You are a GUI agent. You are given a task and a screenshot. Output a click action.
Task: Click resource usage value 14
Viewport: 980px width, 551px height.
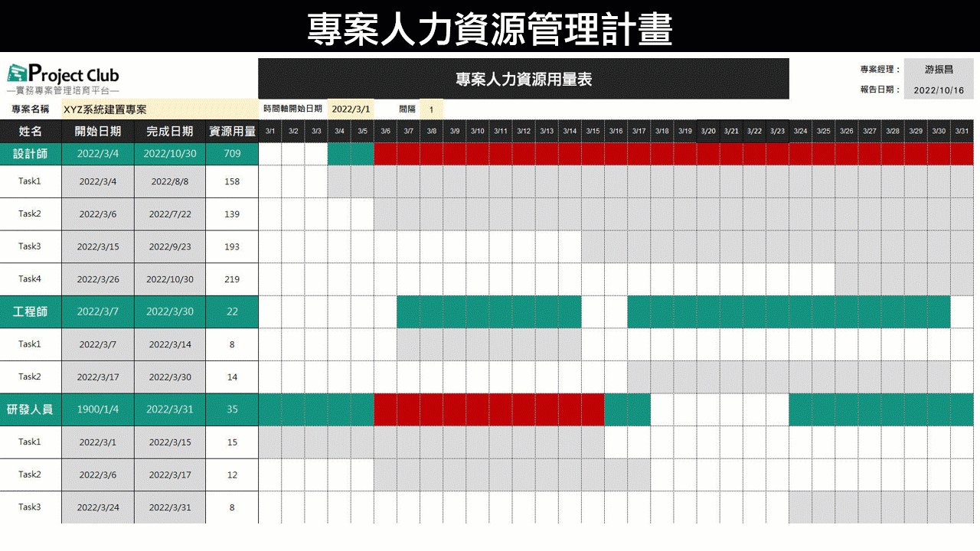tap(232, 377)
